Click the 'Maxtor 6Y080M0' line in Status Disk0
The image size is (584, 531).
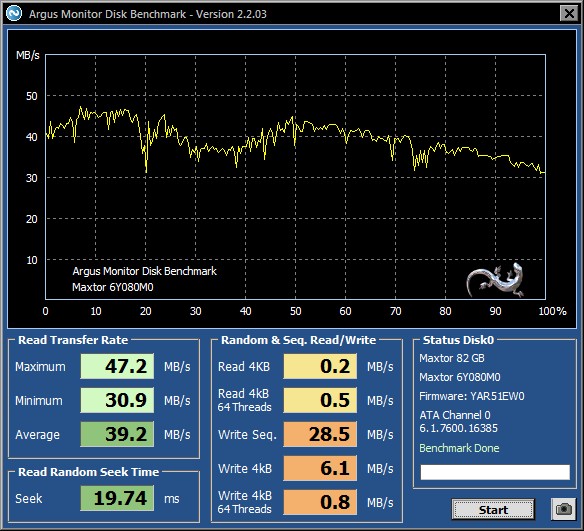460,377
